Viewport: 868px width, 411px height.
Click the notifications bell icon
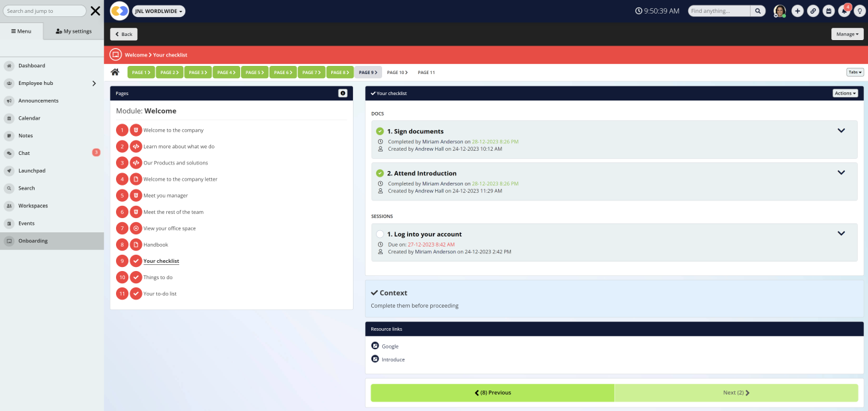pyautogui.click(x=844, y=11)
